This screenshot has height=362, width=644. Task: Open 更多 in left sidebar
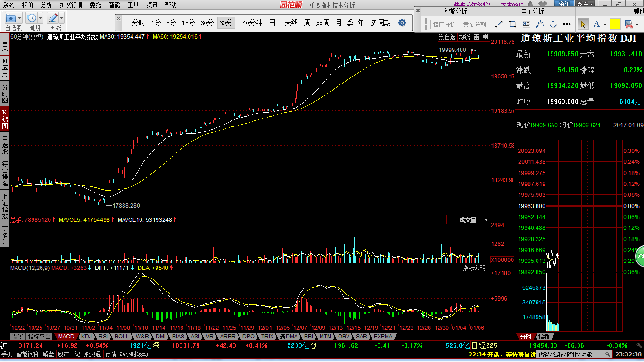(x=5, y=235)
